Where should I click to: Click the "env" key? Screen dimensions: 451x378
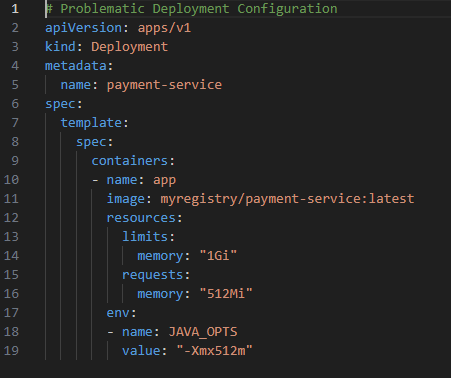118,313
